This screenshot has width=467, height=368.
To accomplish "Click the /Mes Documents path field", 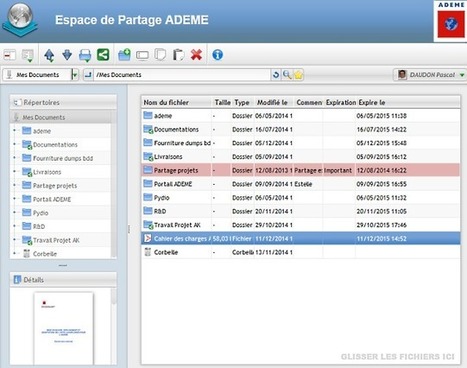I will click(x=182, y=75).
